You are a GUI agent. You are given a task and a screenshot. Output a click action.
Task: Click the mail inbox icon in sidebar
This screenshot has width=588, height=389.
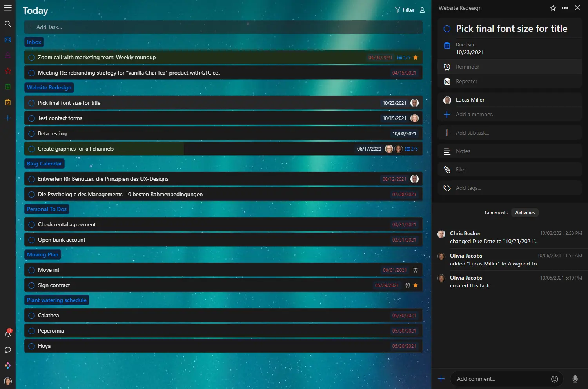click(8, 40)
